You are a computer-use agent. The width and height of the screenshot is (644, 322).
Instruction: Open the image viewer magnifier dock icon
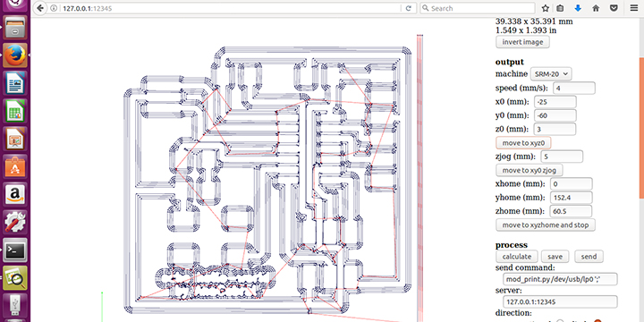click(x=15, y=278)
